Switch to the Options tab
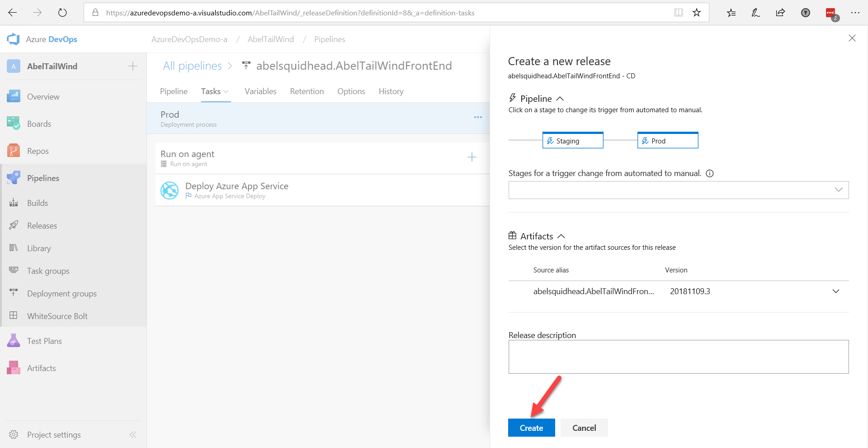Viewport: 868px width, 448px height. pos(351,91)
